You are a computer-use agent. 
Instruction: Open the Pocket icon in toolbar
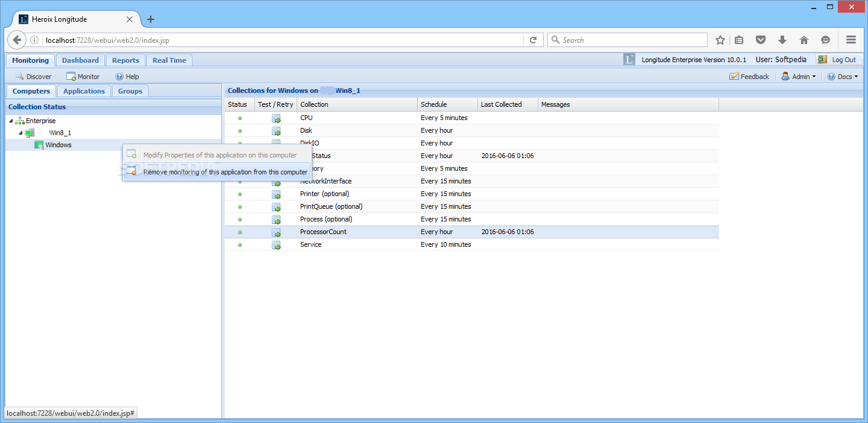click(761, 40)
